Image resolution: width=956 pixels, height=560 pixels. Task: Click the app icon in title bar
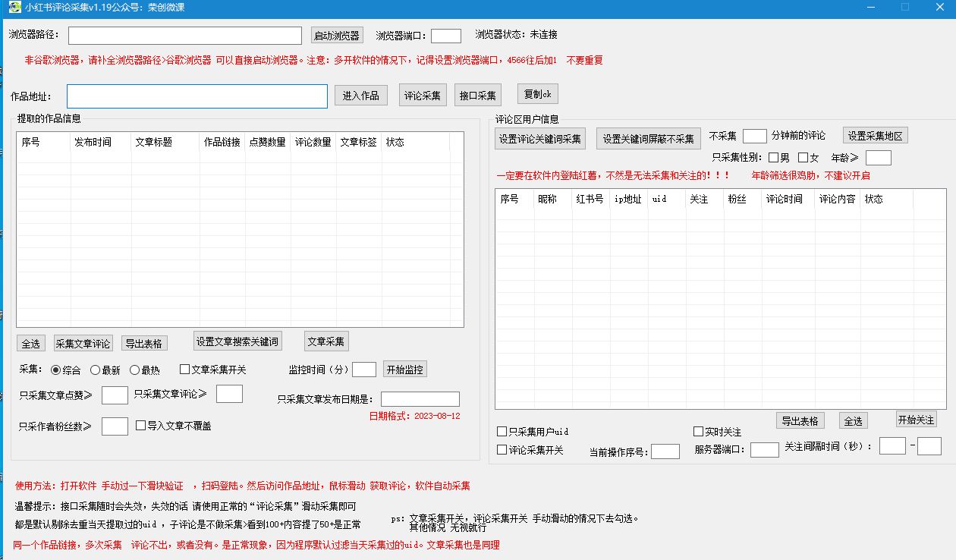click(15, 8)
